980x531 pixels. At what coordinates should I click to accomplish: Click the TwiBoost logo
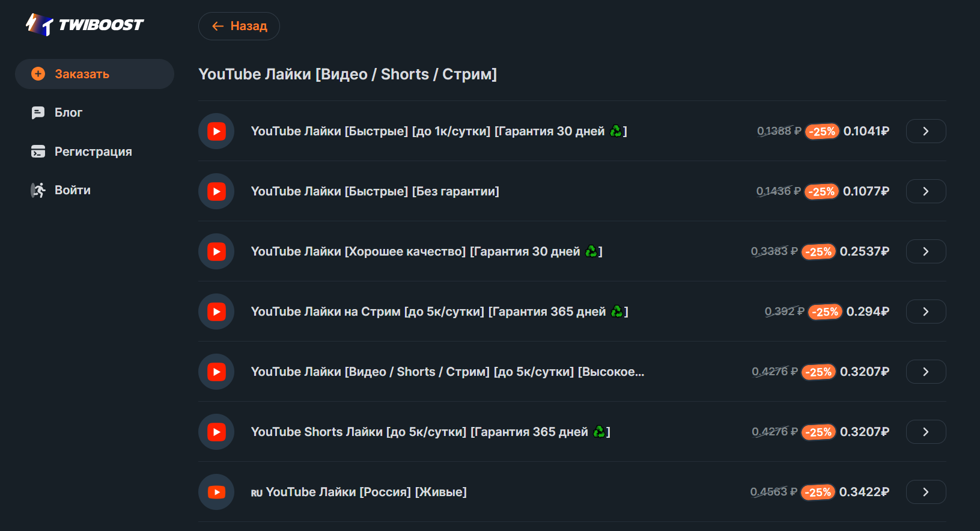click(x=85, y=25)
